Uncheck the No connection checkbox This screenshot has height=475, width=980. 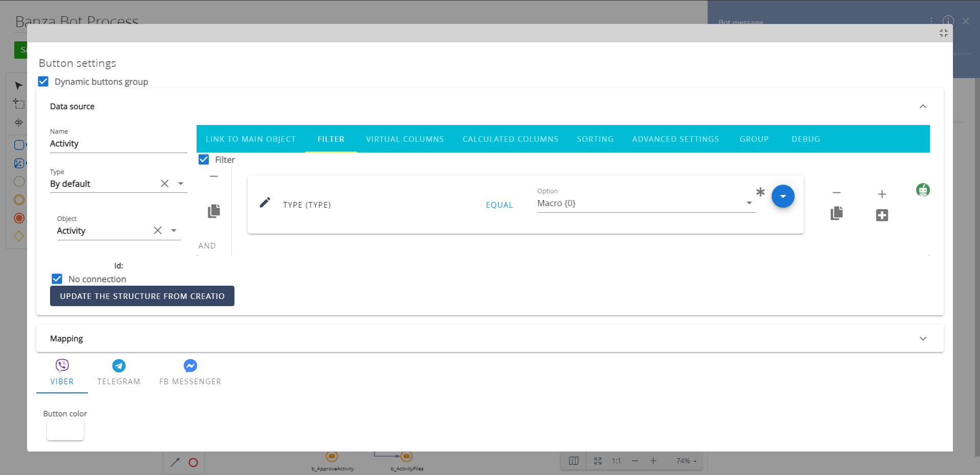57,279
